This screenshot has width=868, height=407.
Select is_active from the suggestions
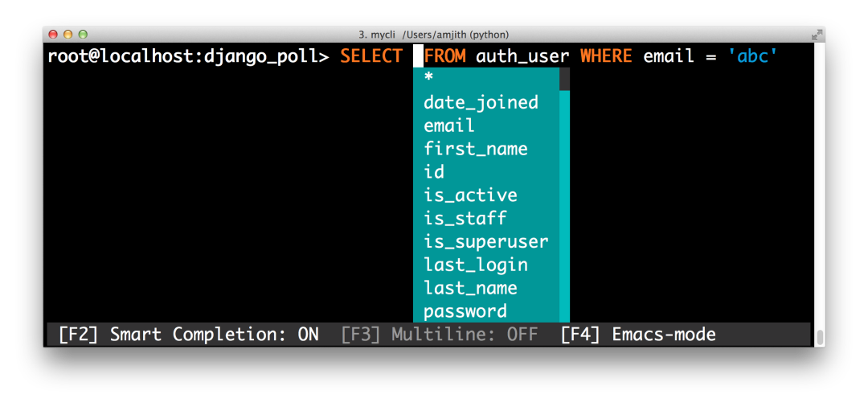pyautogui.click(x=486, y=195)
